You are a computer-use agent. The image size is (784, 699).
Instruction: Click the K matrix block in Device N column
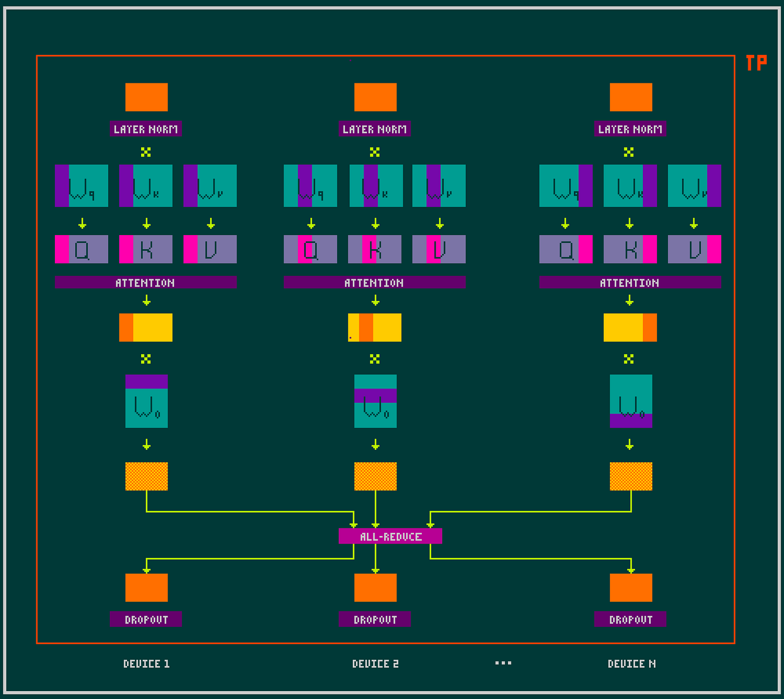[x=631, y=249]
